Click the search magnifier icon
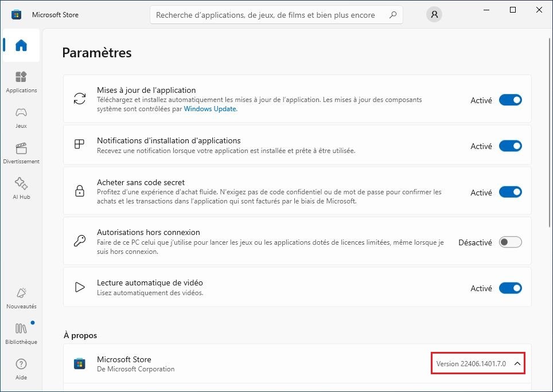The width and height of the screenshot is (553, 392). (x=393, y=15)
